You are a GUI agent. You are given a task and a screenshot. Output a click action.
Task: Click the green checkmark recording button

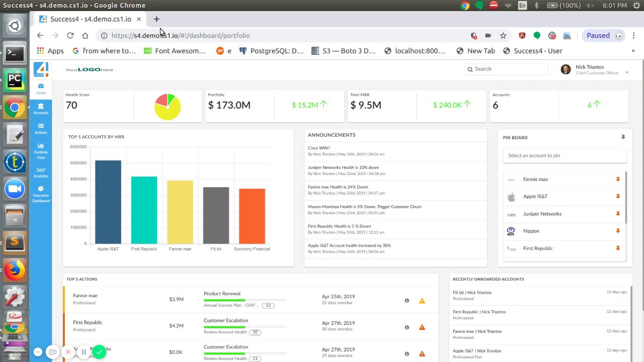click(x=100, y=352)
